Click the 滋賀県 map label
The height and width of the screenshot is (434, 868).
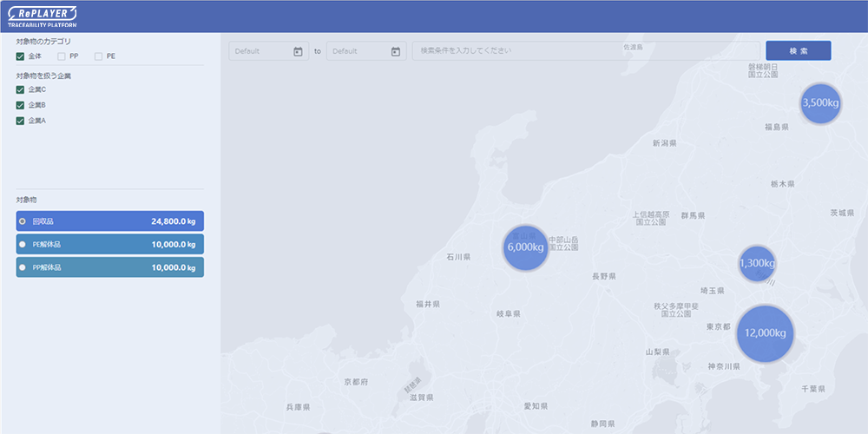point(421,398)
